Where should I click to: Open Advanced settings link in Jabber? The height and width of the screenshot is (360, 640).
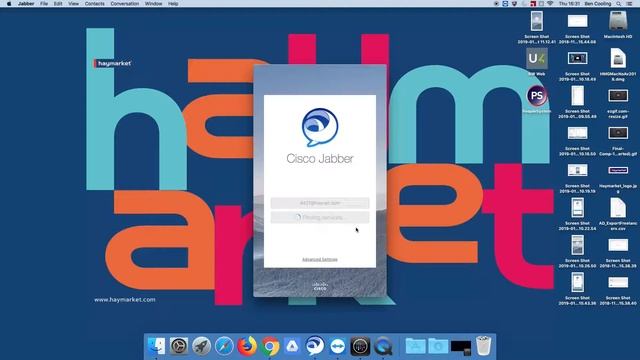click(320, 260)
